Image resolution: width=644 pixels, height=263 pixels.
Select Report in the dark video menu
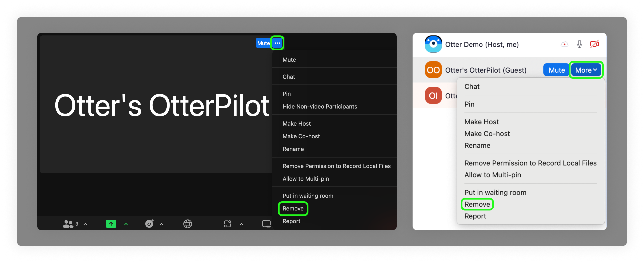(x=291, y=221)
